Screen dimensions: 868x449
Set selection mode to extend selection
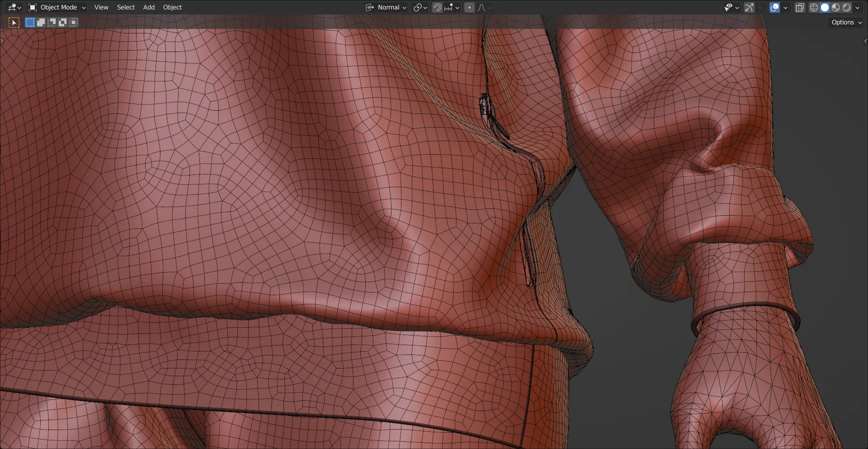point(41,22)
